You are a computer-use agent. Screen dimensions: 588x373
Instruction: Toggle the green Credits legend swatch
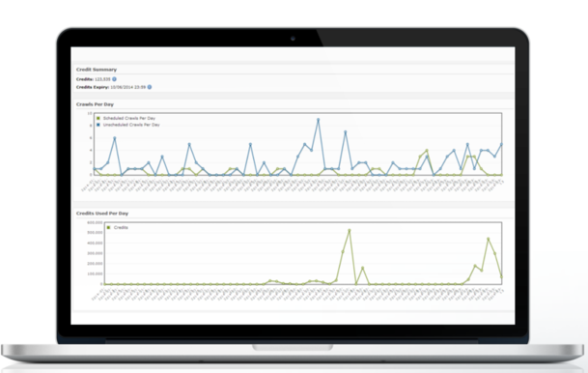point(108,227)
